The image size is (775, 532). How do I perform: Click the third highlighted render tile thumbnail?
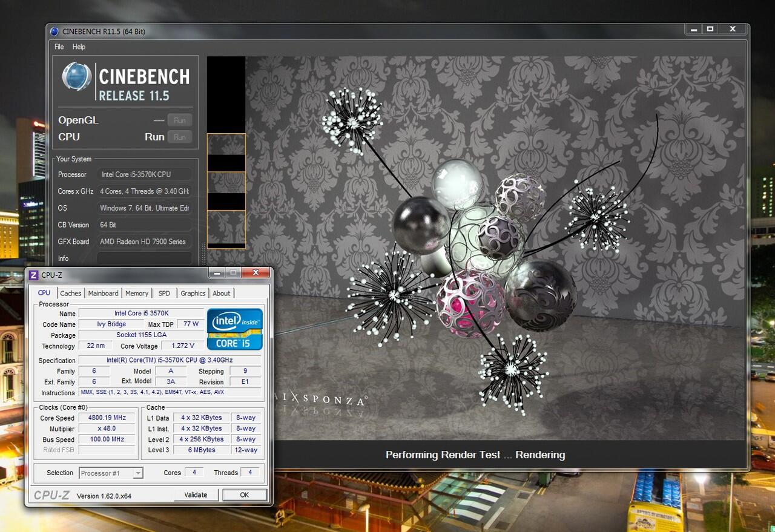point(226,230)
